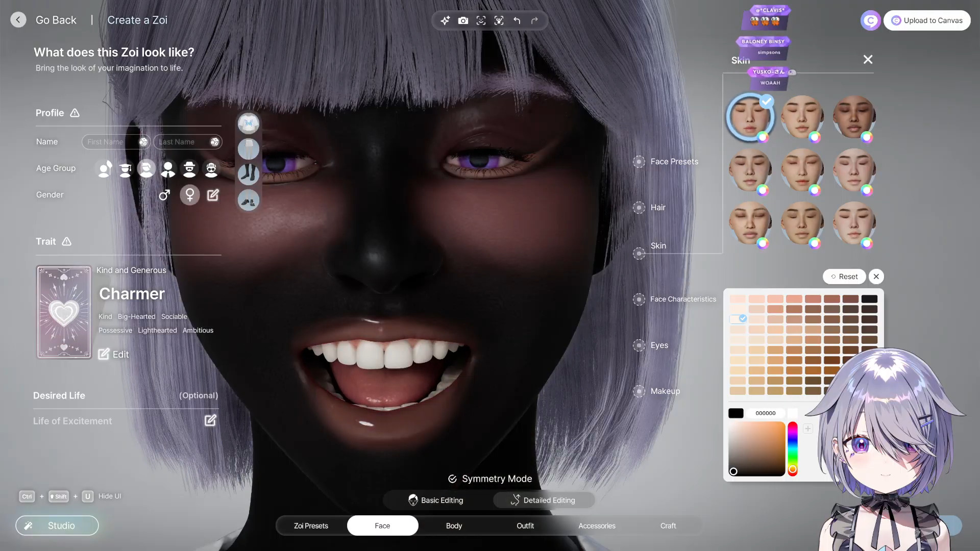
Task: Open the Studio button
Action: 57,525
